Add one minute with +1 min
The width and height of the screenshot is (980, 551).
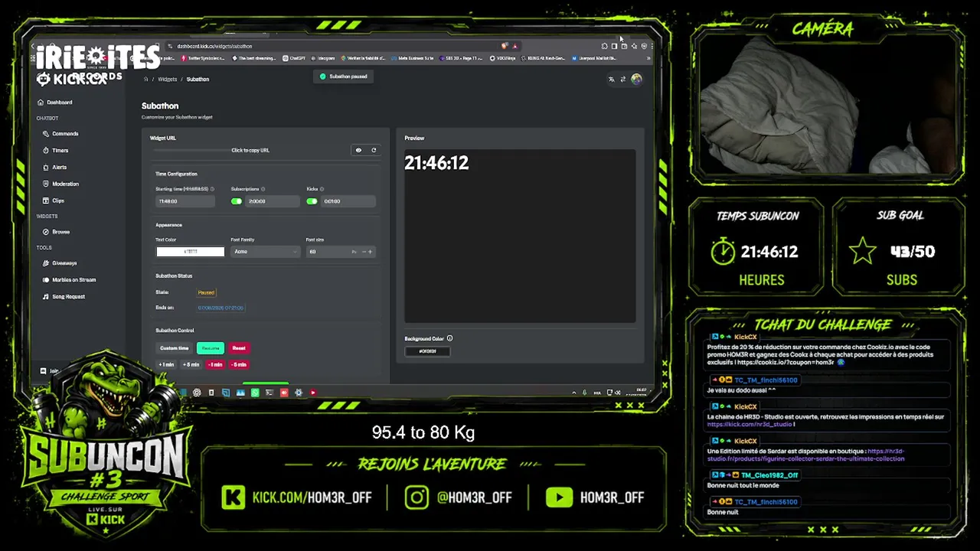[167, 364]
